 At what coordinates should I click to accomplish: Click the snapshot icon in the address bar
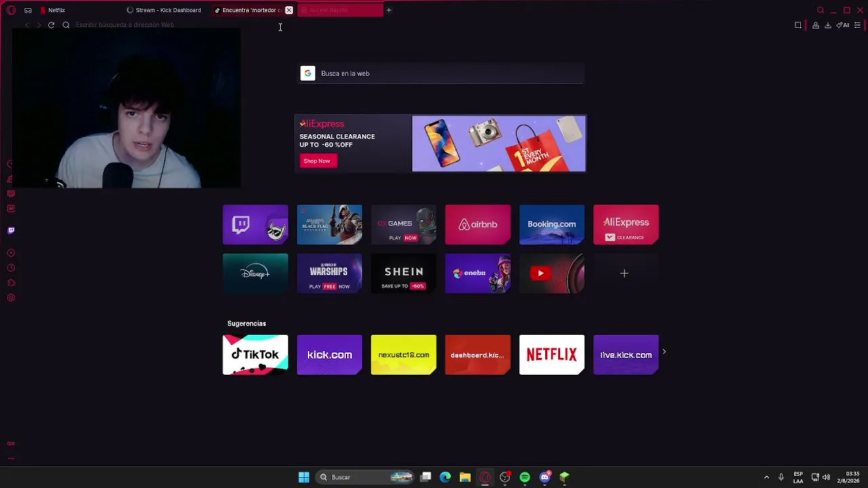(x=798, y=25)
